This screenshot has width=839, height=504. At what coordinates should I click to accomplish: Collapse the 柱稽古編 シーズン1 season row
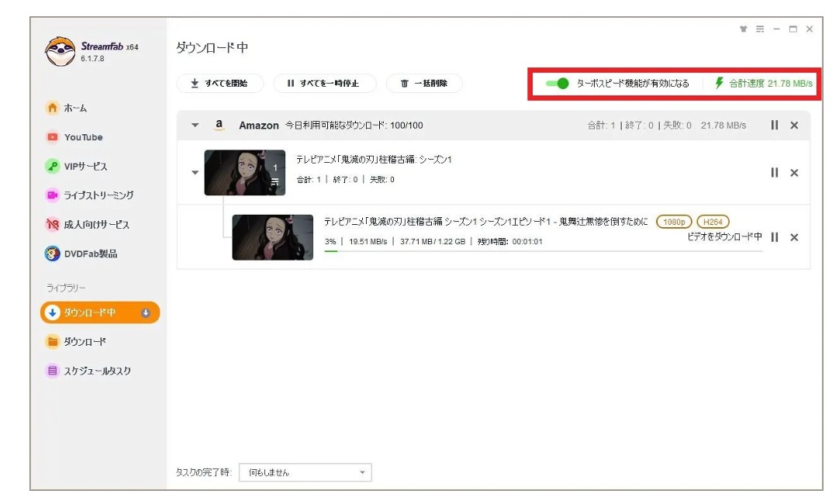(x=195, y=172)
